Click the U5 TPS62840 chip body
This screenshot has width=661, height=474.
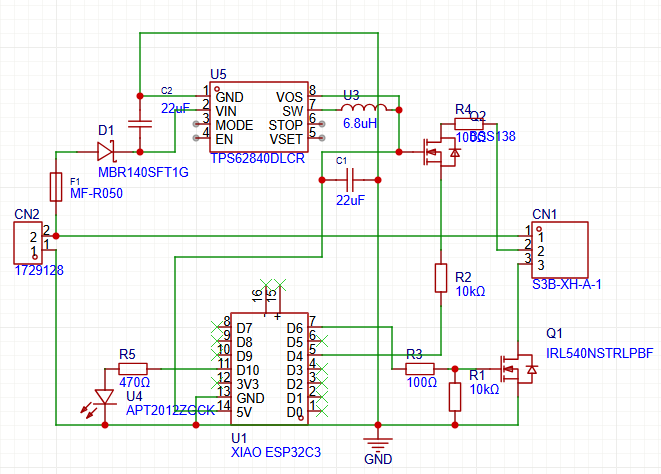(x=259, y=117)
